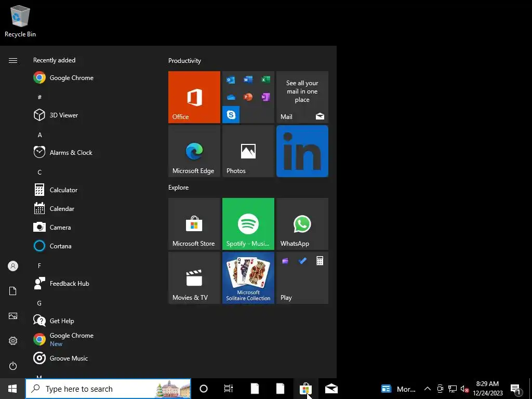This screenshot has width=532, height=399.
Task: Open Documents from Start sidebar
Action: (x=13, y=291)
